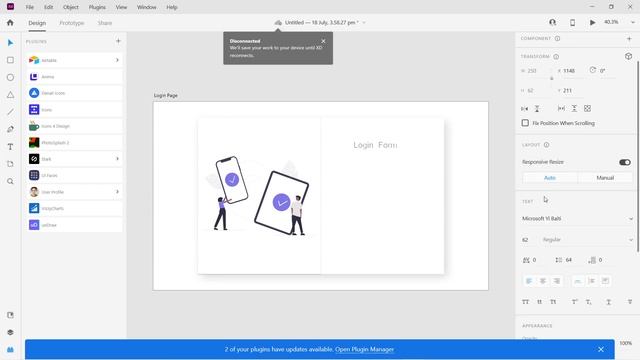Add component with the plus icon
This screenshot has height=360, width=640.
pos(629,39)
